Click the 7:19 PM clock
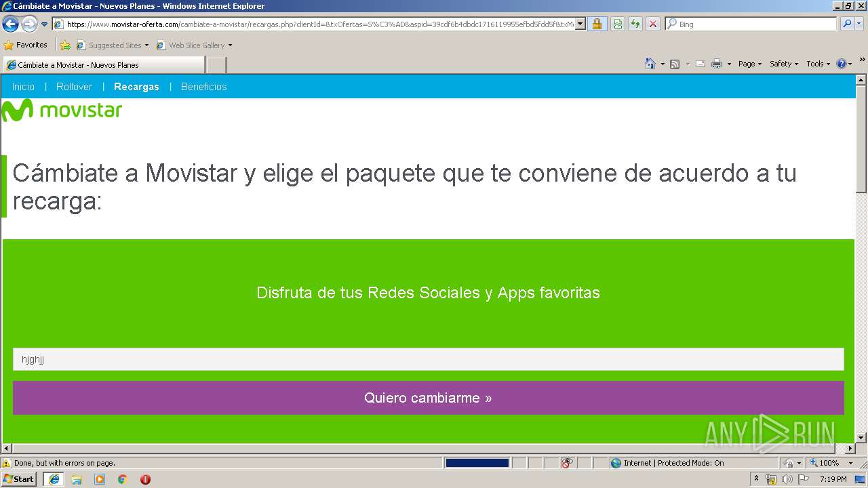The height and width of the screenshot is (488, 868). [833, 479]
